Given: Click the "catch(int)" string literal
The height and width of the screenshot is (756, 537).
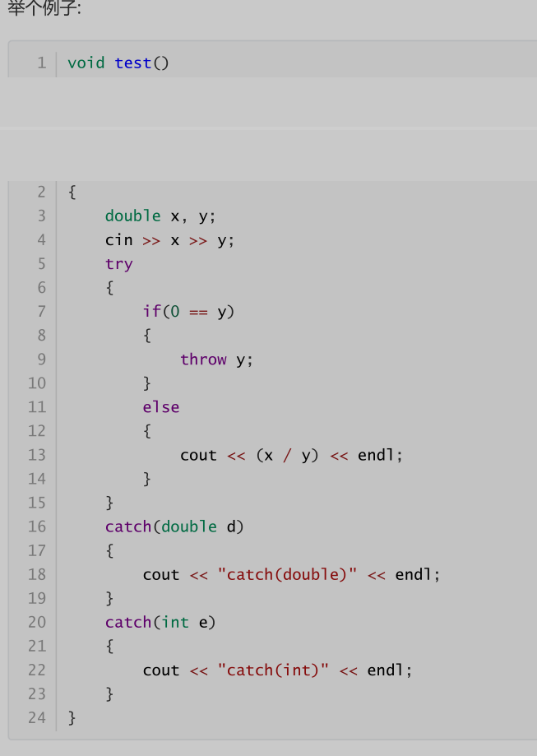Looking at the screenshot, I should [273, 670].
